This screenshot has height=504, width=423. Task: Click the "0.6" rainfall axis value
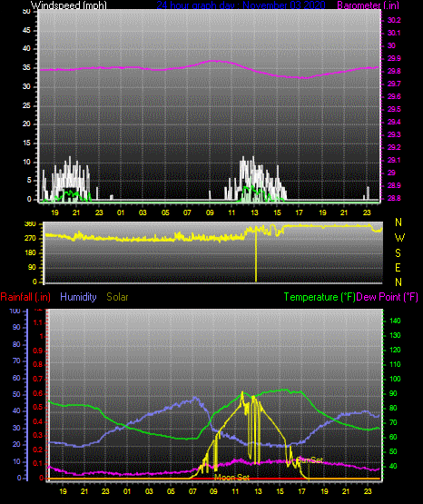(x=38, y=393)
